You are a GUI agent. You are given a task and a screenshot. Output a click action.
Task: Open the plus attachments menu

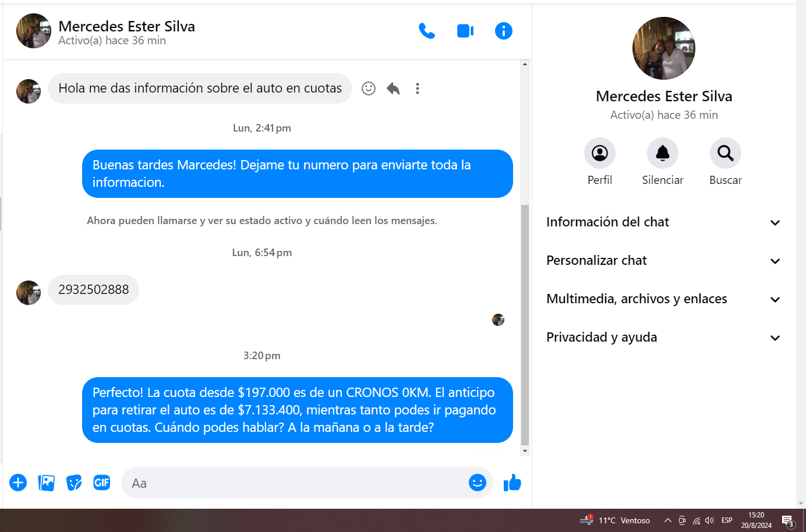click(x=18, y=483)
